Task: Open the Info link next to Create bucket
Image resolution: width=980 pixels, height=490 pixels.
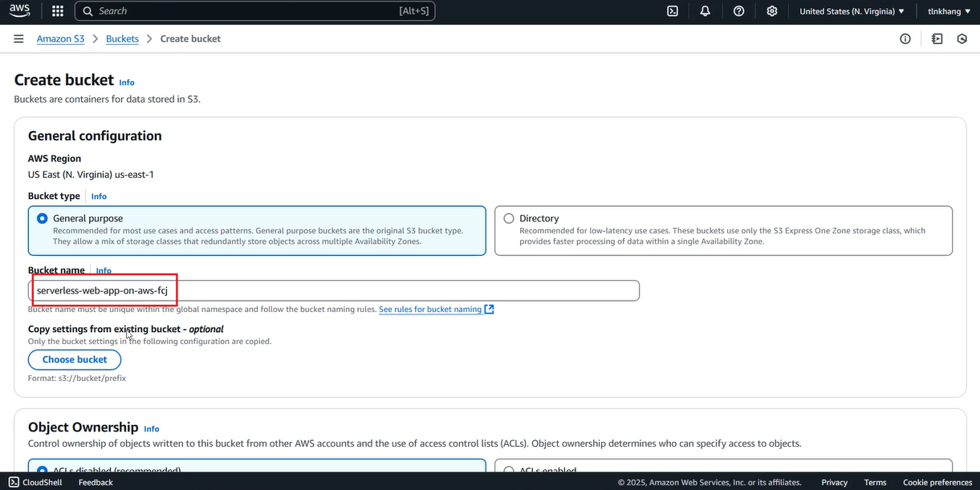Action: click(127, 83)
